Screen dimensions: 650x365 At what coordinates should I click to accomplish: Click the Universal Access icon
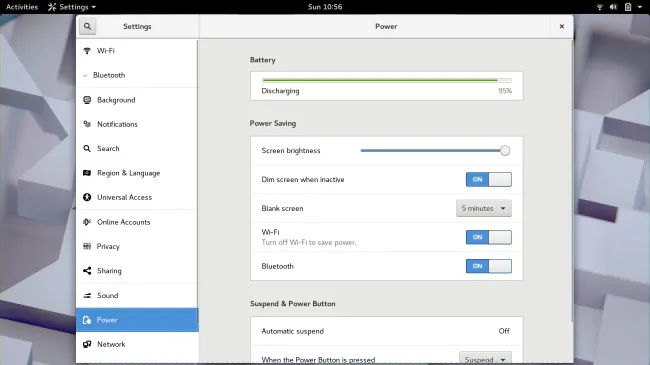coord(87,197)
